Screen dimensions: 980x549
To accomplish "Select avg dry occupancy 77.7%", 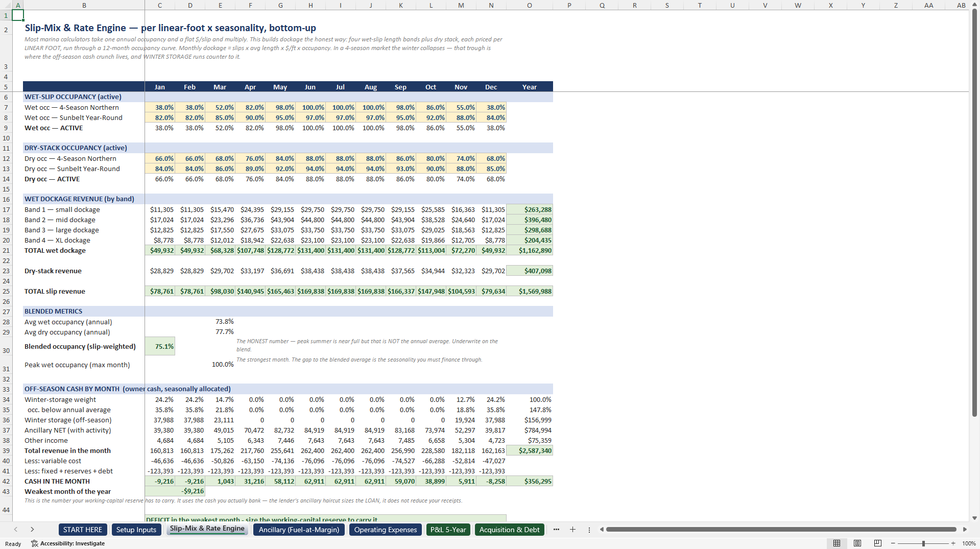I will point(220,331).
